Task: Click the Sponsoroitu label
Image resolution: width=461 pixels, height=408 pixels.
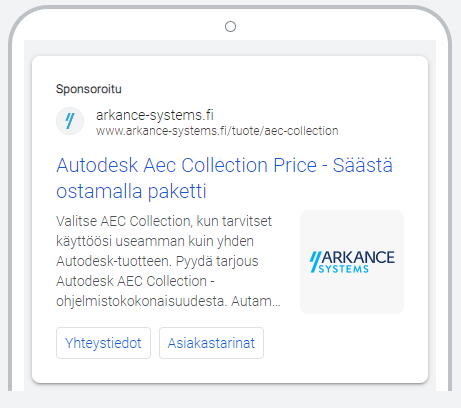Action: (89, 89)
